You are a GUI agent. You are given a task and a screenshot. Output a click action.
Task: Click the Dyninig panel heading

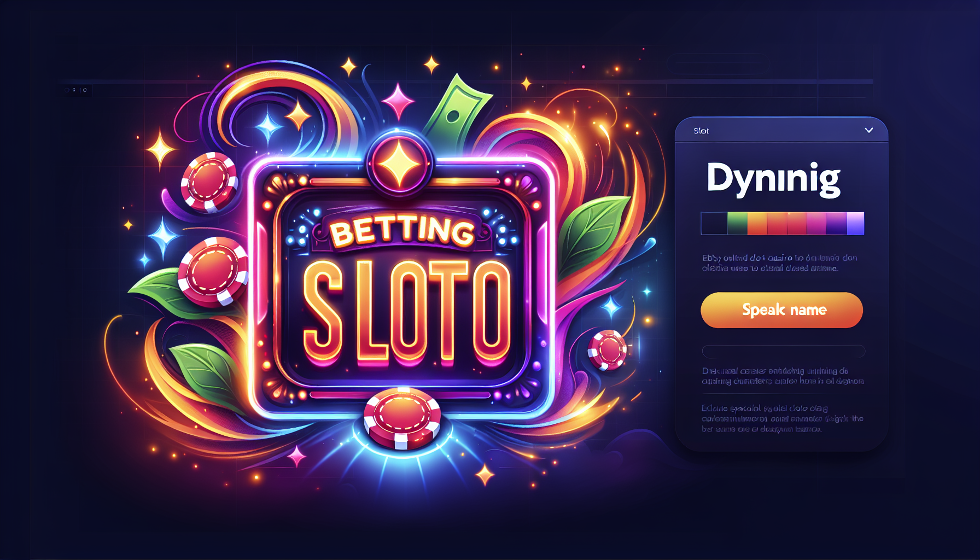773,179
